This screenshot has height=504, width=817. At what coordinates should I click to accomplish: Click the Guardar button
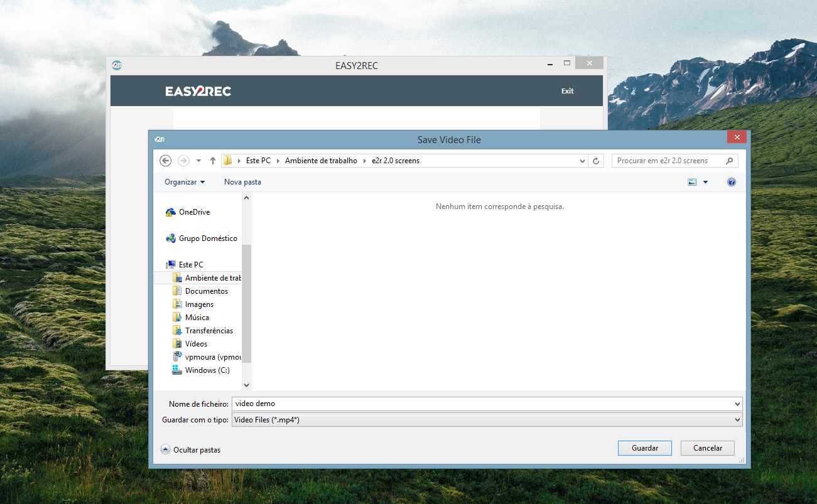pyautogui.click(x=645, y=448)
